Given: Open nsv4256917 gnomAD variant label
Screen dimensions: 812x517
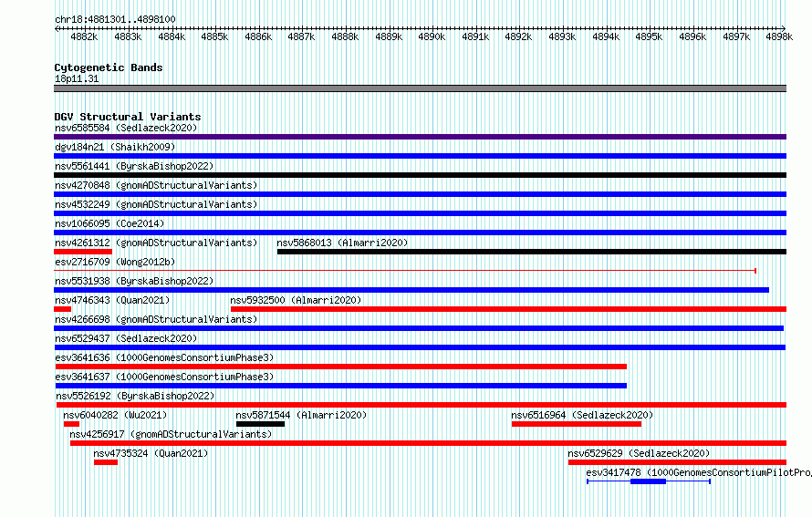Looking at the screenshot, I should click(171, 434).
